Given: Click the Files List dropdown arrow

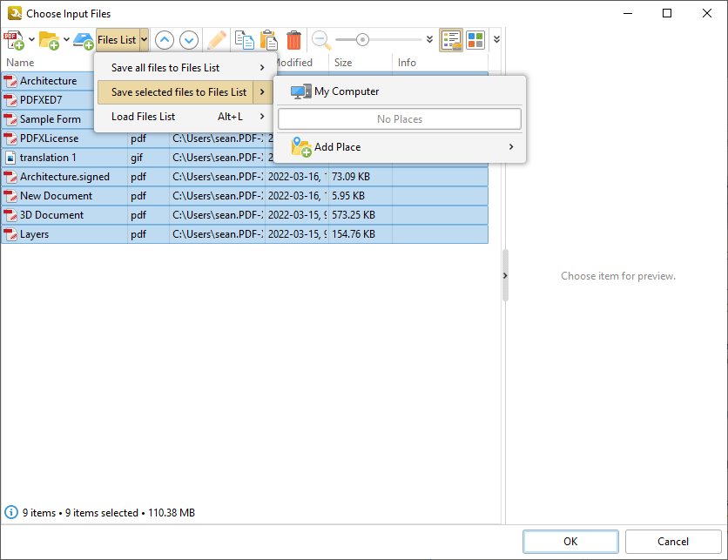Looking at the screenshot, I should (x=144, y=39).
